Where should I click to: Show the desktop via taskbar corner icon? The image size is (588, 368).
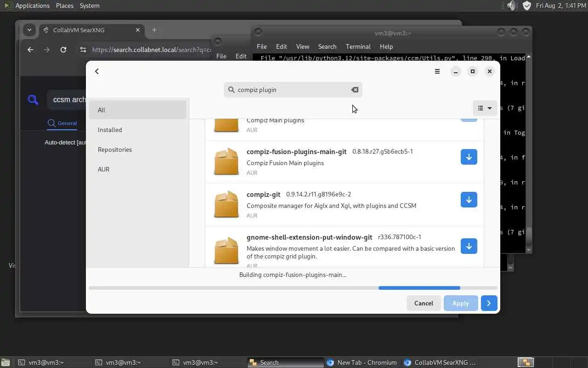6,362
